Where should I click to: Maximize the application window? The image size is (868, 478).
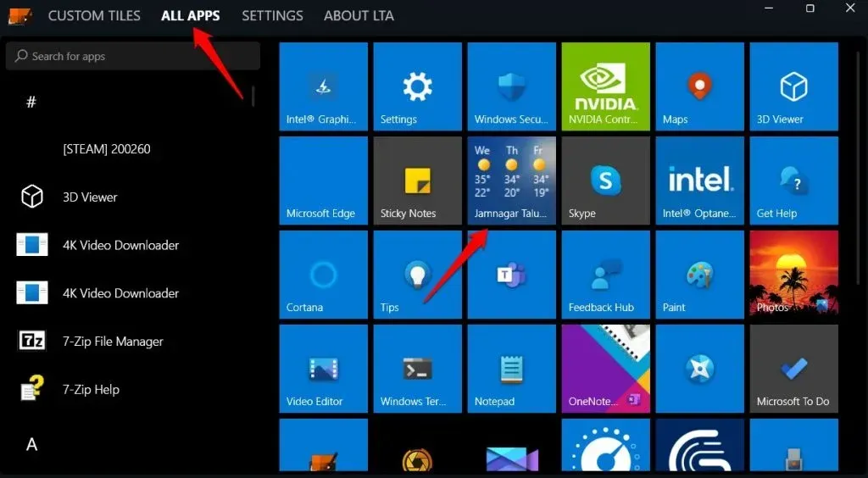[810, 8]
